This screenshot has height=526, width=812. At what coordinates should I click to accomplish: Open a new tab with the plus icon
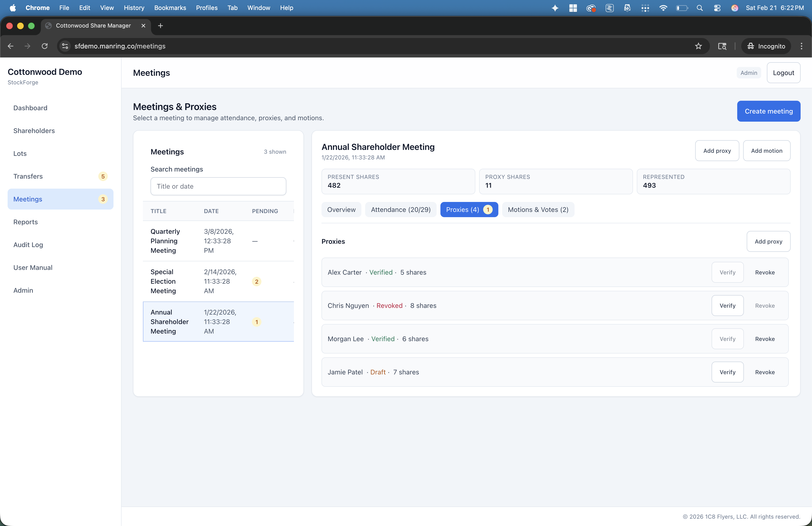(160, 26)
